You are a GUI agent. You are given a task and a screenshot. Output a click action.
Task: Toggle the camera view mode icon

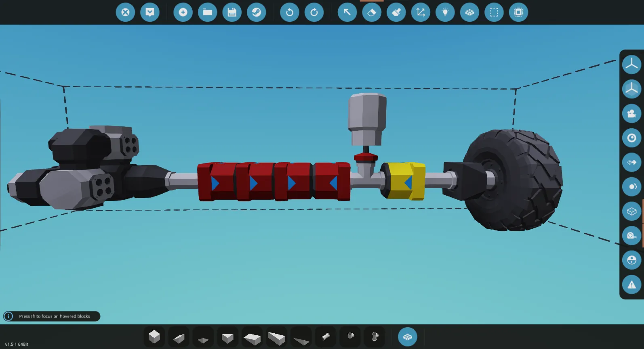(x=631, y=114)
